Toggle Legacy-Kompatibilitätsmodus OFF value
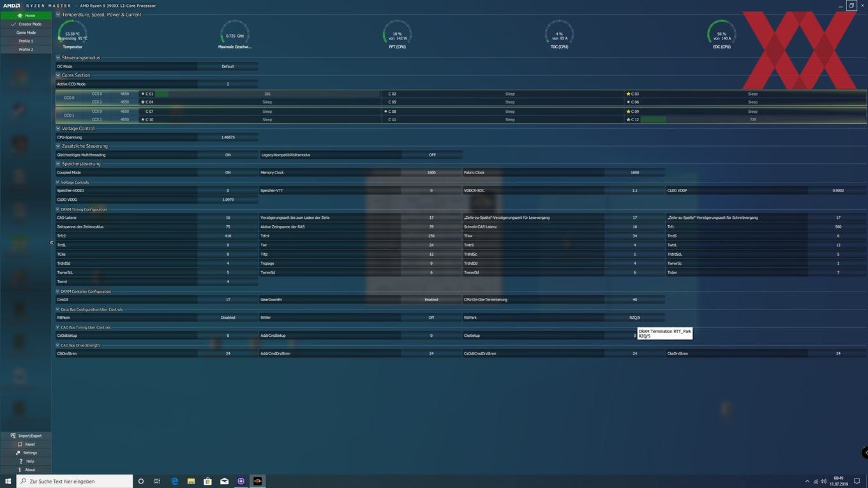 432,155
